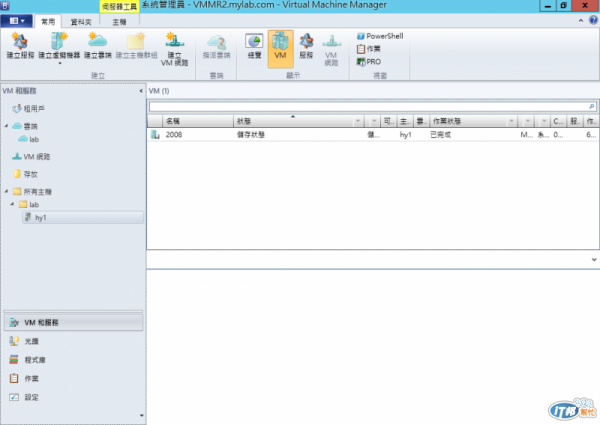Switch to the 資料夾 (Folder) ribbon tab

[81, 22]
